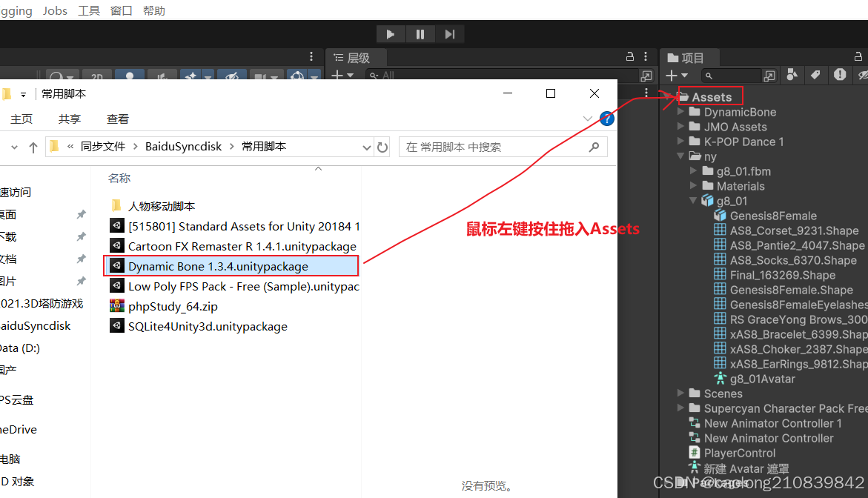
Task: Open the g8_01Avatar asset icon
Action: tap(718, 379)
